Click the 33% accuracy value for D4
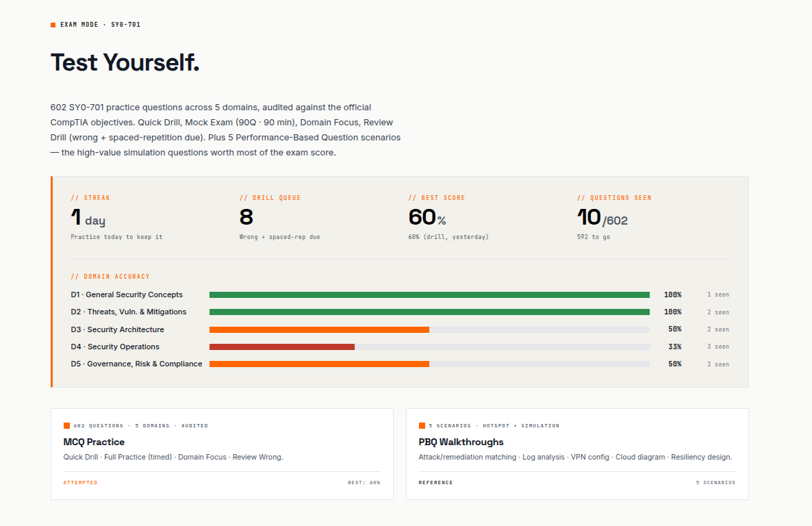The width and height of the screenshot is (812, 526). point(675,347)
